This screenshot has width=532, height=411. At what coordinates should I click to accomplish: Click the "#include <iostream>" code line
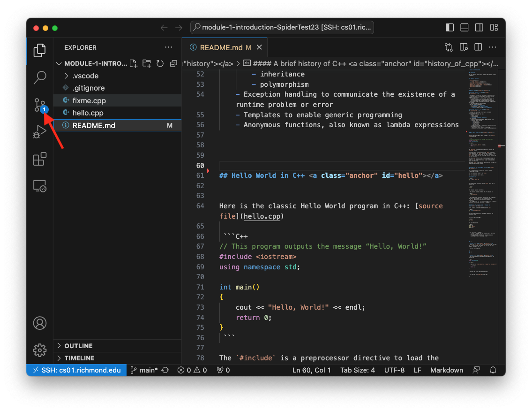point(258,257)
